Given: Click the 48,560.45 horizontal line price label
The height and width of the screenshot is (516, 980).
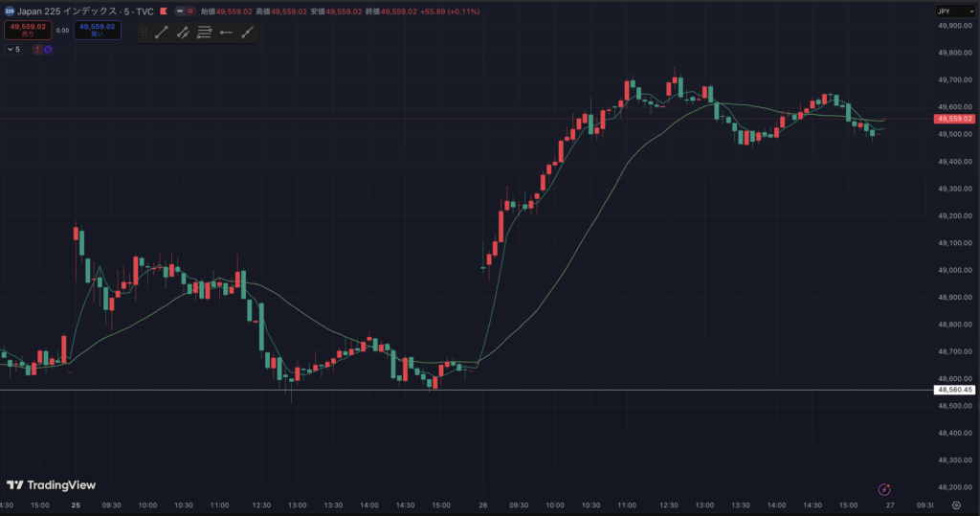Looking at the screenshot, I should click(954, 391).
